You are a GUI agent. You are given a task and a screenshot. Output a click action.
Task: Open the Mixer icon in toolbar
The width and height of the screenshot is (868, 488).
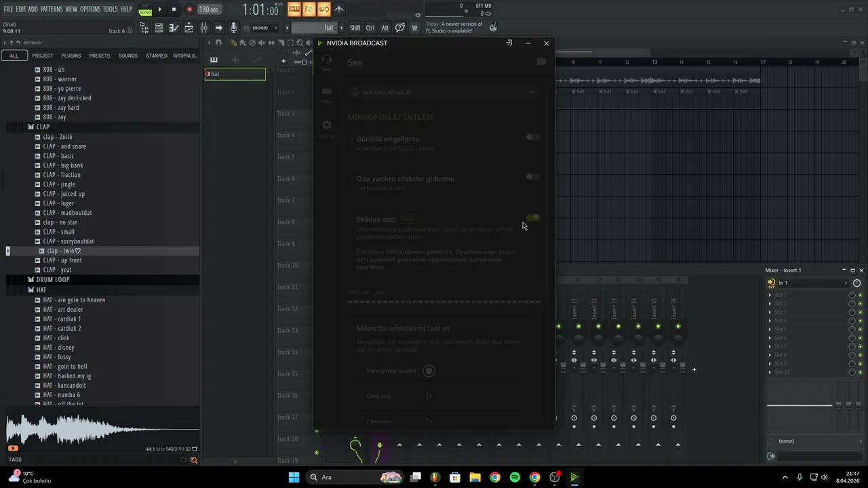pyautogui.click(x=203, y=28)
